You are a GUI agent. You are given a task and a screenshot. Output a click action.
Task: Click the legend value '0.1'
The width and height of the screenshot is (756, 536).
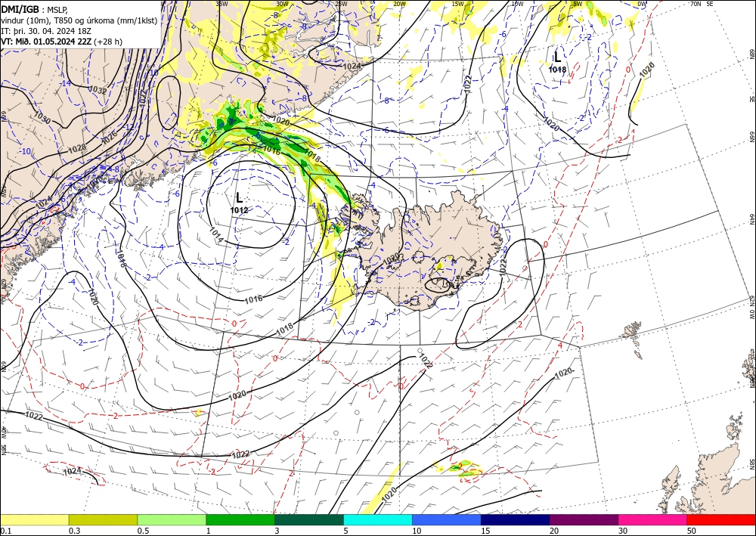pos(5,531)
